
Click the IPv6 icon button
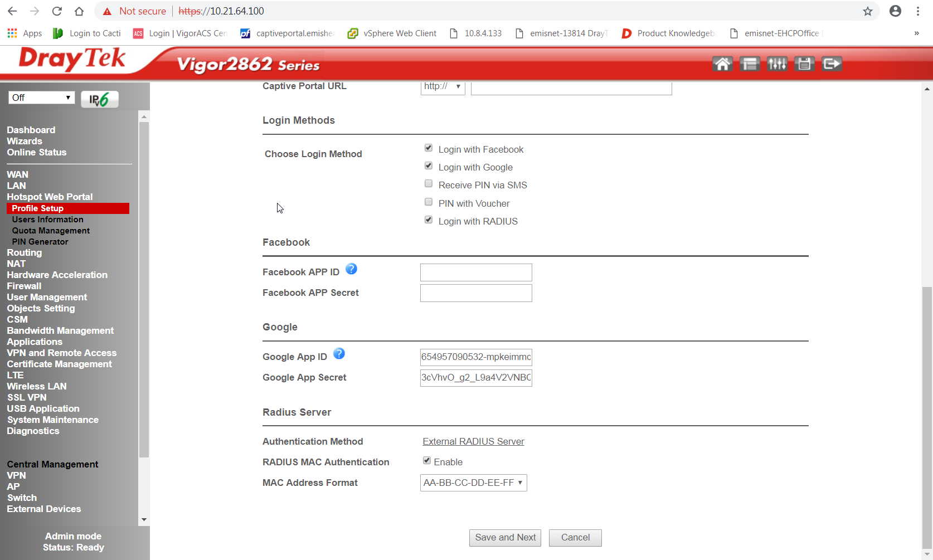pyautogui.click(x=100, y=99)
